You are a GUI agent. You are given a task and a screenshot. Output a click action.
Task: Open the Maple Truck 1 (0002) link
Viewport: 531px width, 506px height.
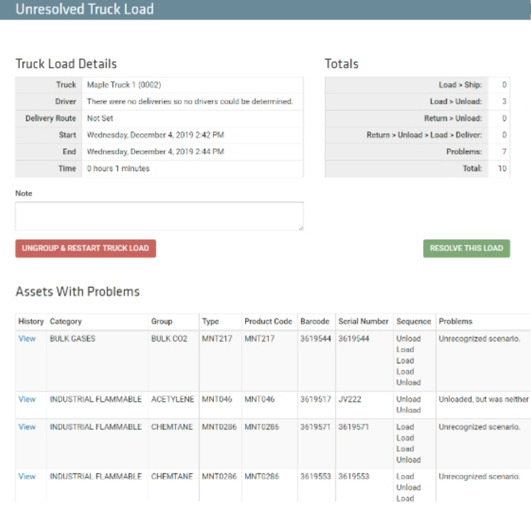coord(124,85)
